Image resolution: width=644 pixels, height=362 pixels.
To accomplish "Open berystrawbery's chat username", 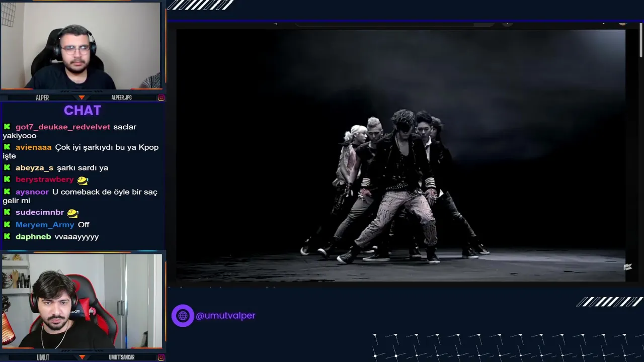I will click(45, 179).
